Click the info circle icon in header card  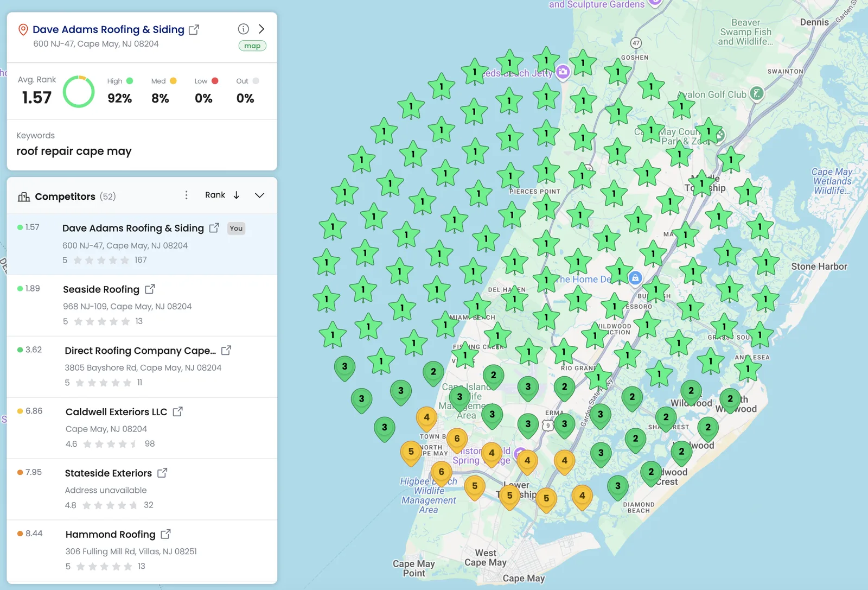tap(244, 29)
